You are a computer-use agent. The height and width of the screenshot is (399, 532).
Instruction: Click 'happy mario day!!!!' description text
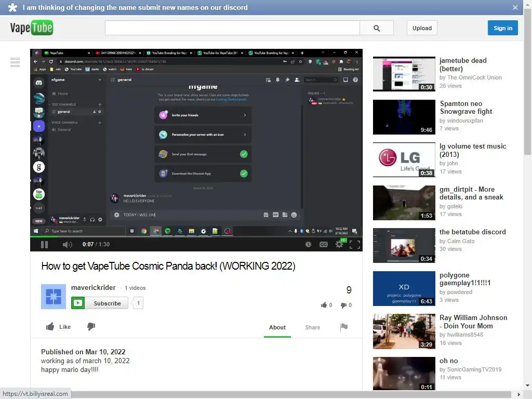pyautogui.click(x=70, y=370)
